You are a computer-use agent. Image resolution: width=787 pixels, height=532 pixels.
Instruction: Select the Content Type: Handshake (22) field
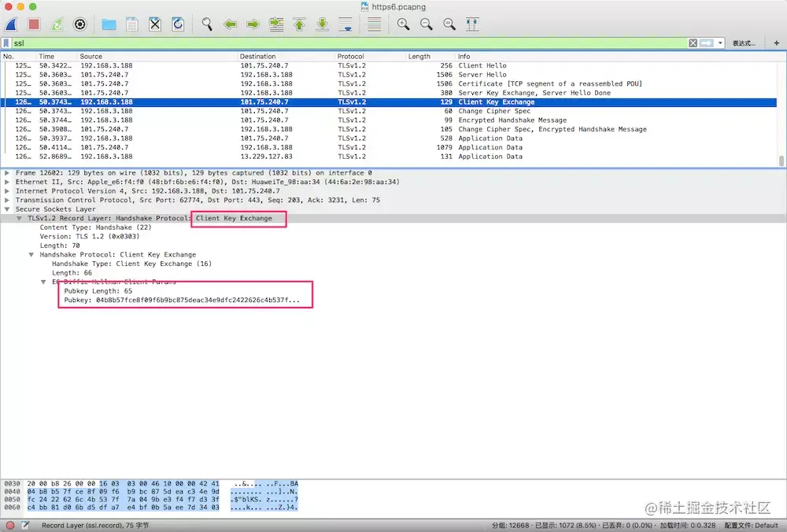[x=95, y=227]
